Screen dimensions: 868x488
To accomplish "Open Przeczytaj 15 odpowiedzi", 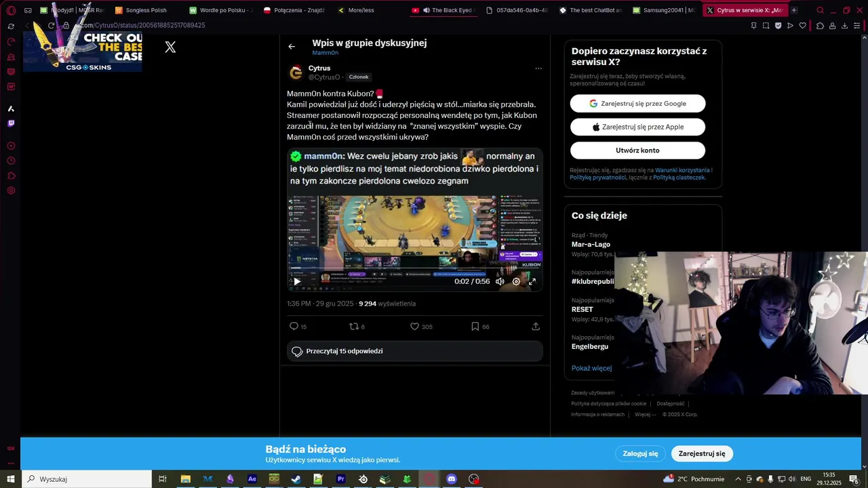I will [414, 351].
